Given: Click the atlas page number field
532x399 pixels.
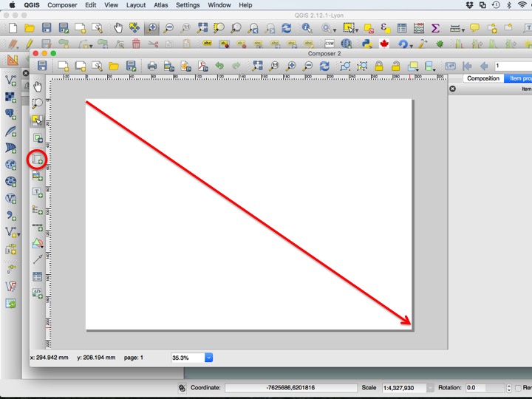Looking at the screenshot, I should pyautogui.click(x=513, y=66).
